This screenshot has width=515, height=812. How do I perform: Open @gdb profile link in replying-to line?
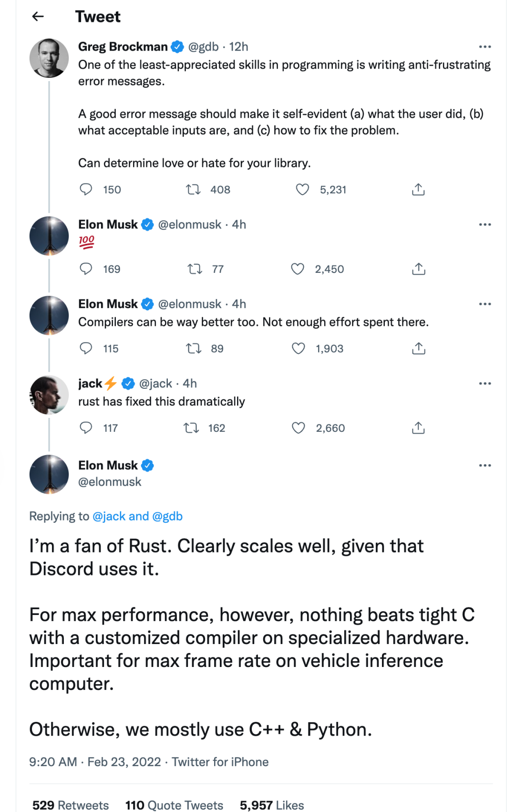click(x=167, y=516)
